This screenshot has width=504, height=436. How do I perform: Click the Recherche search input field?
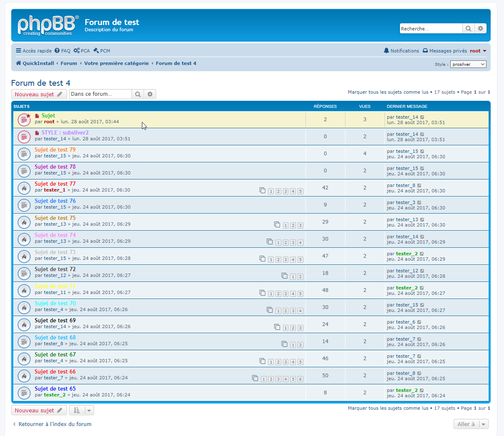(x=431, y=28)
